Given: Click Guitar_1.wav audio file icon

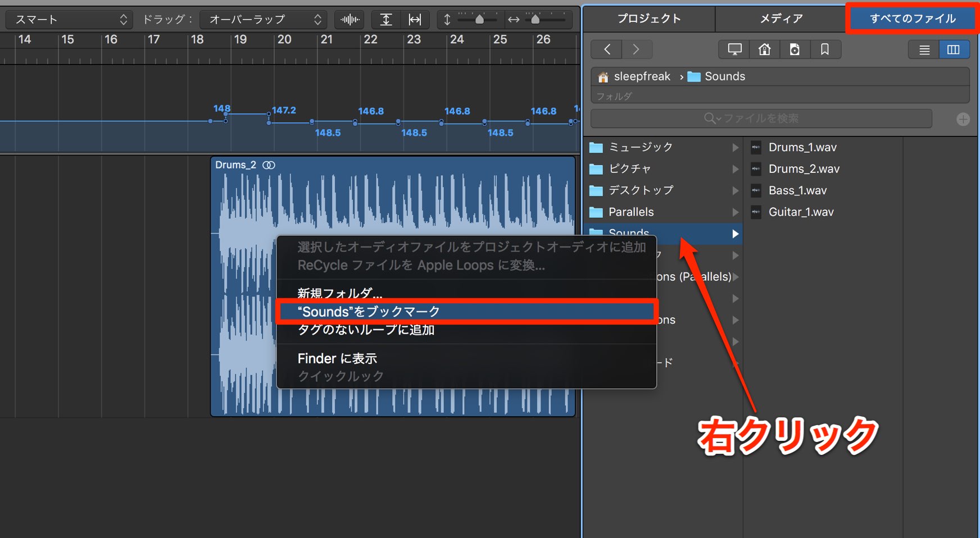Looking at the screenshot, I should (x=756, y=212).
